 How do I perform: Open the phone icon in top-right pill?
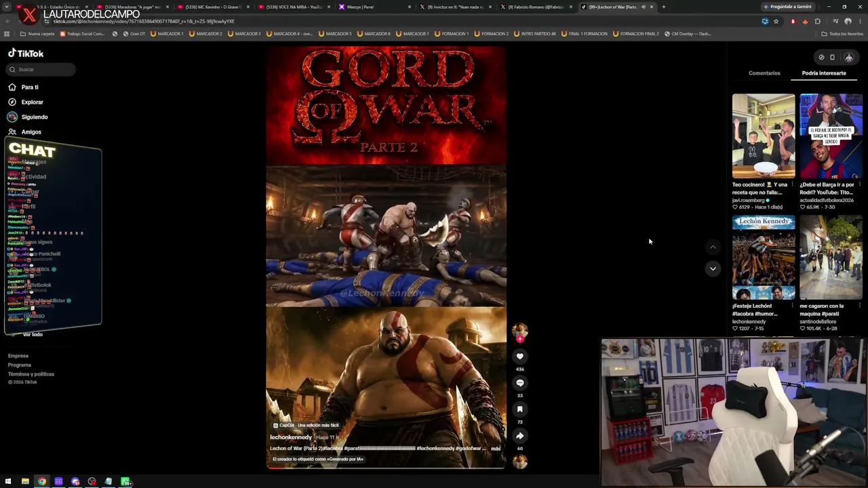(x=833, y=58)
